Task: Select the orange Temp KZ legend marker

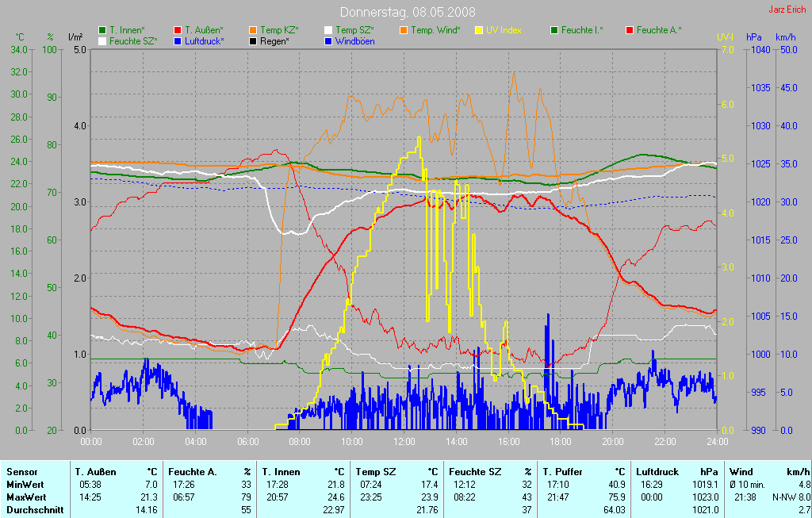Action: [x=253, y=30]
